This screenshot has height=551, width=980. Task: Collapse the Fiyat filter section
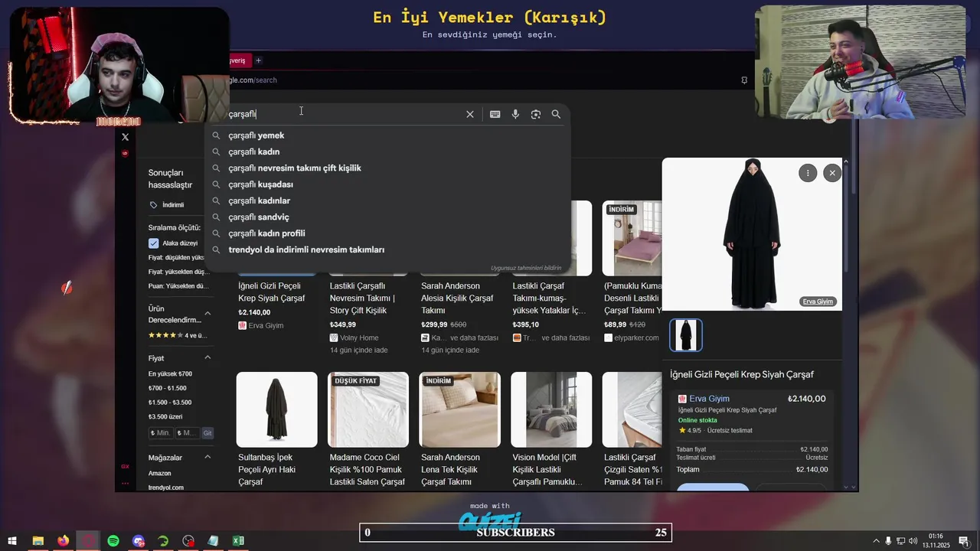[x=207, y=357]
